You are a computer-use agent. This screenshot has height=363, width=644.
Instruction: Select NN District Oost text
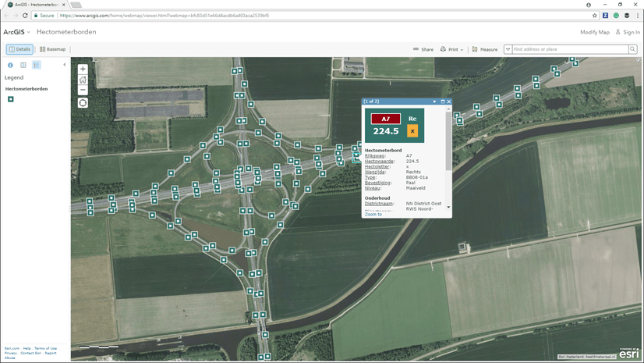point(423,204)
